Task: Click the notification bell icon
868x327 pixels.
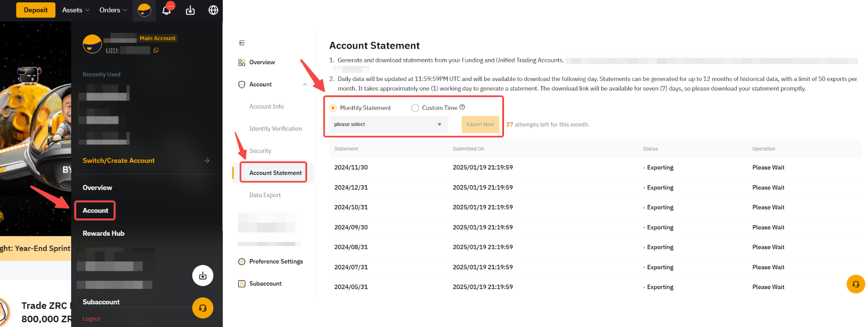Action: click(167, 10)
